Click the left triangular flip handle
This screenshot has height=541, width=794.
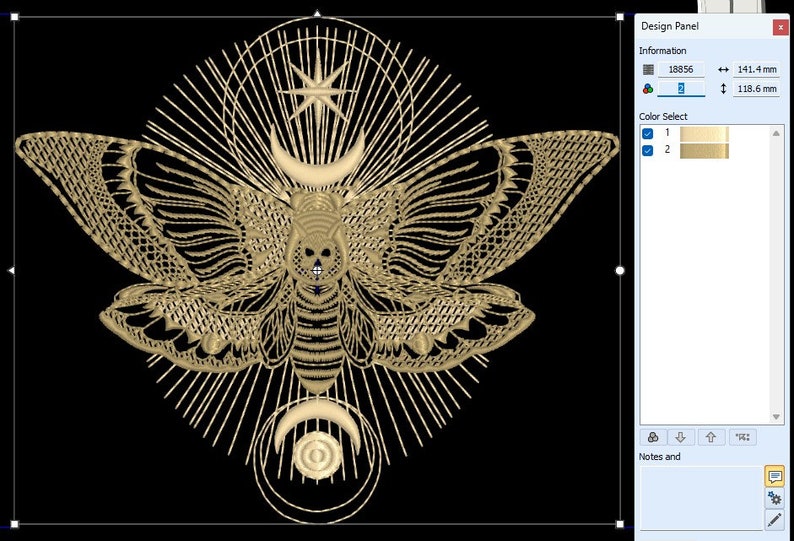point(11,270)
